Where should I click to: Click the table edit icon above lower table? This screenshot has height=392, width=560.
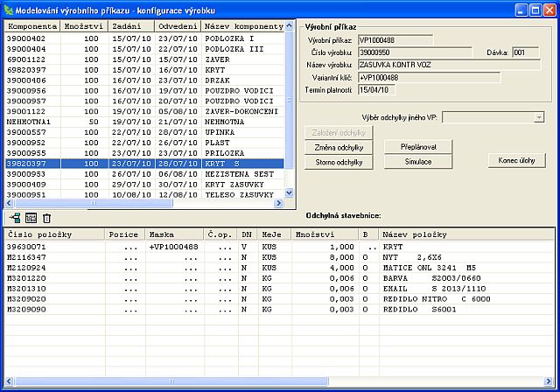31,218
